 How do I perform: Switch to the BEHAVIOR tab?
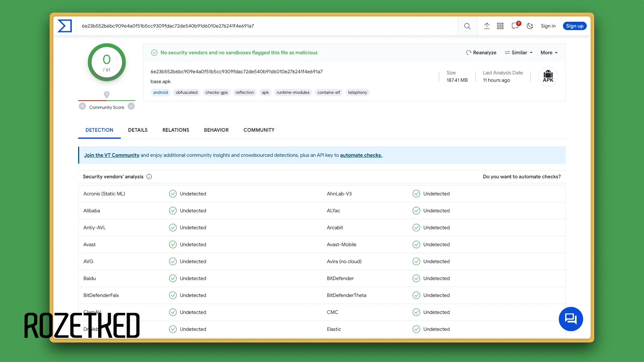216,130
